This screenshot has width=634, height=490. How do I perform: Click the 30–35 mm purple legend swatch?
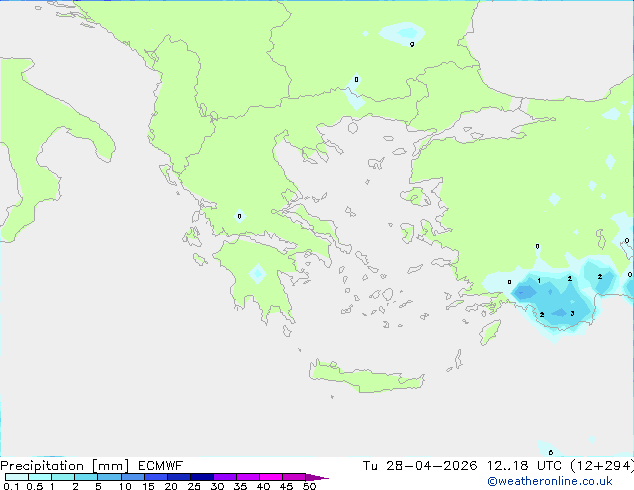(225, 477)
